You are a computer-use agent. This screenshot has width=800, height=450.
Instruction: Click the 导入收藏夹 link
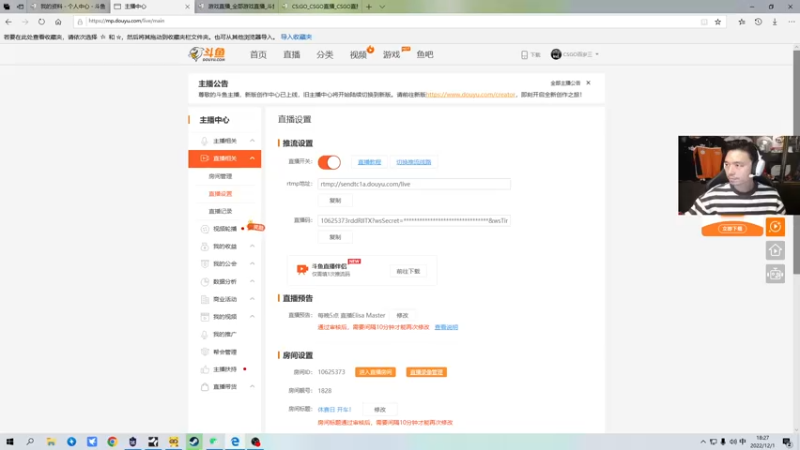(296, 37)
